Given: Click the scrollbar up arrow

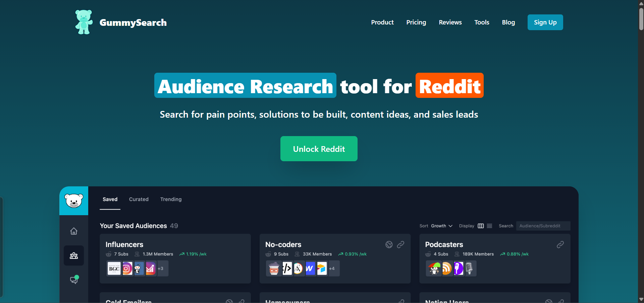Looking at the screenshot, I should pyautogui.click(x=641, y=3).
